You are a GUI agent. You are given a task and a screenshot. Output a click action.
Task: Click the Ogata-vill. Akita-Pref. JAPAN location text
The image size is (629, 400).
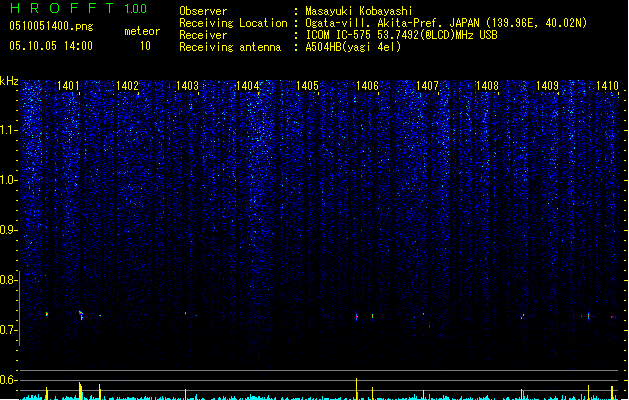tap(446, 23)
